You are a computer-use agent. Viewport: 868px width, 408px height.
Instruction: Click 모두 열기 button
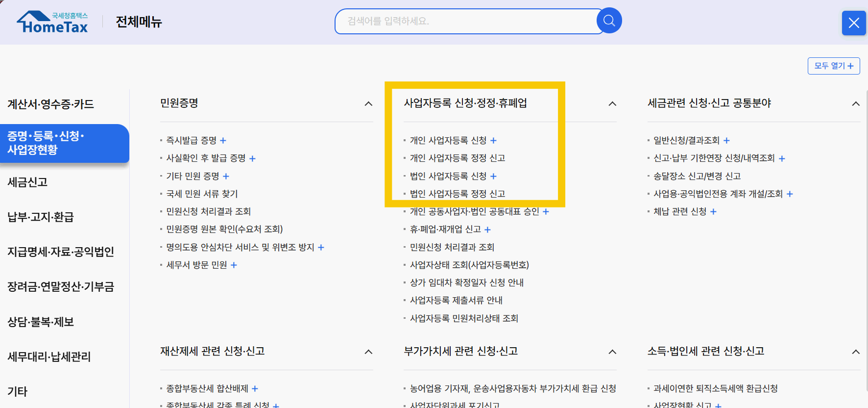[x=834, y=66]
